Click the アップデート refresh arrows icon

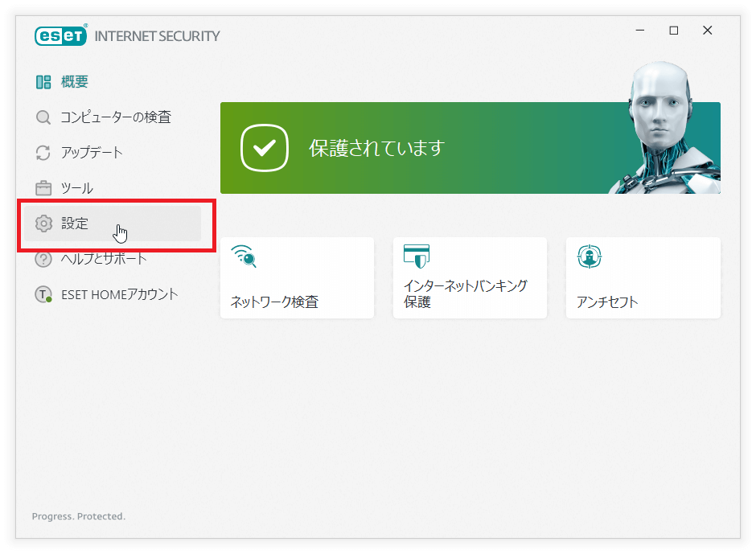pos(43,153)
